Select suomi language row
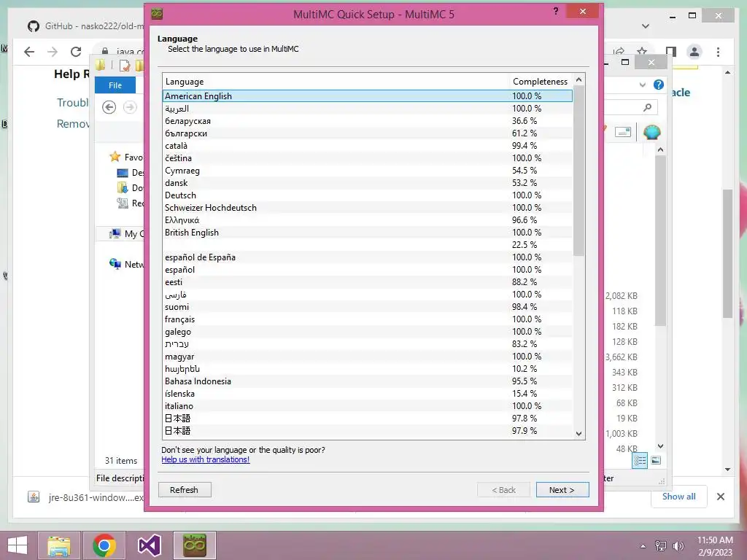The image size is (747, 560). pyautogui.click(x=368, y=307)
